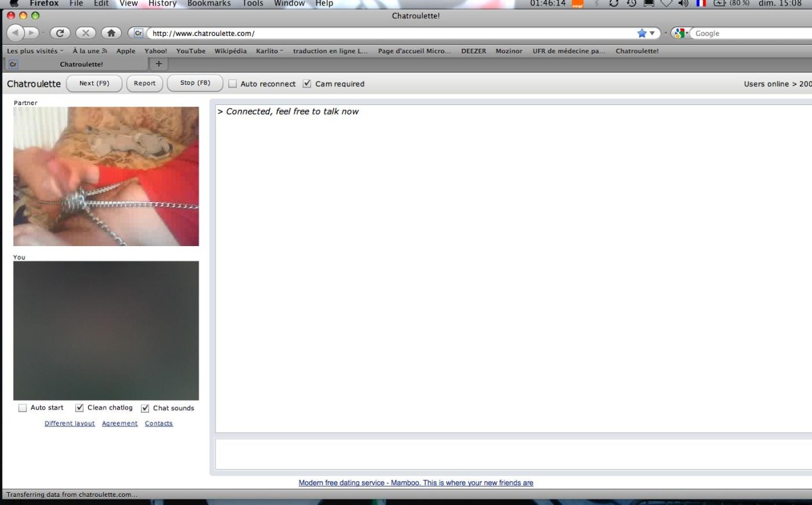
Task: Click the Chatroulette title text on the page
Action: coord(34,84)
